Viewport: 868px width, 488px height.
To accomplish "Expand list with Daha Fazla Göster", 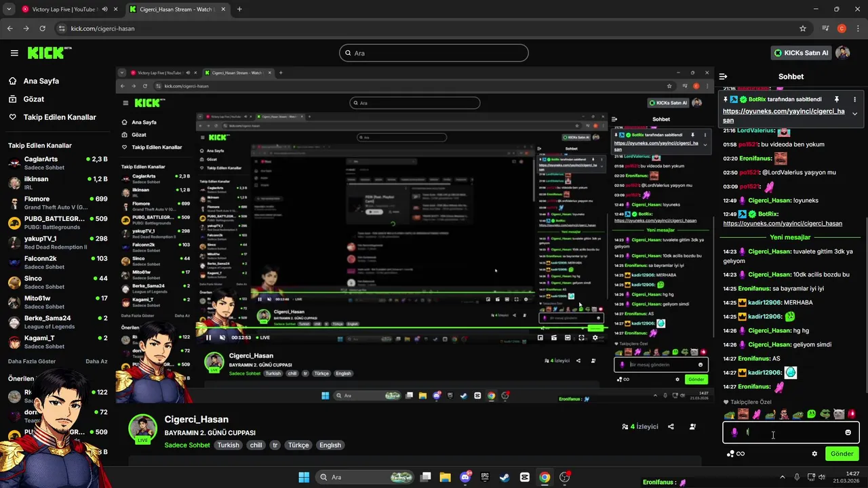I will pyautogui.click(x=32, y=361).
